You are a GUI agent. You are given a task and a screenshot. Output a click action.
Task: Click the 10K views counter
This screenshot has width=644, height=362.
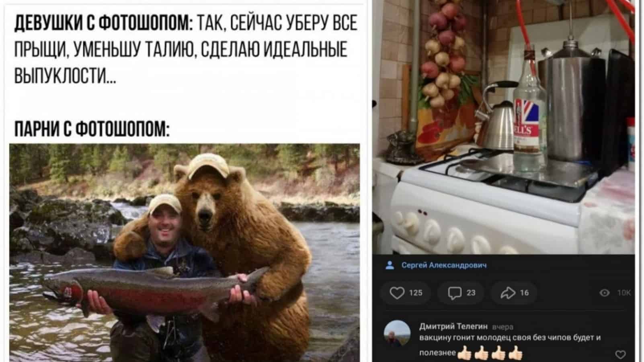(x=624, y=293)
